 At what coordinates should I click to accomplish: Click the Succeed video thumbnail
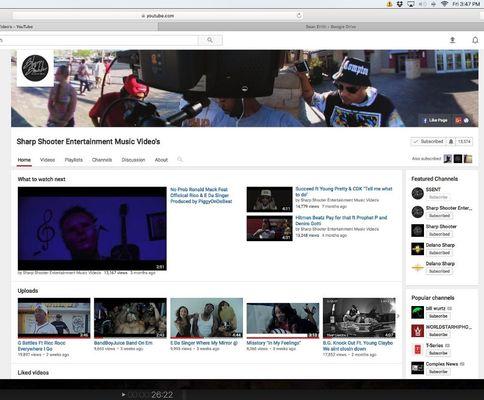click(x=269, y=199)
